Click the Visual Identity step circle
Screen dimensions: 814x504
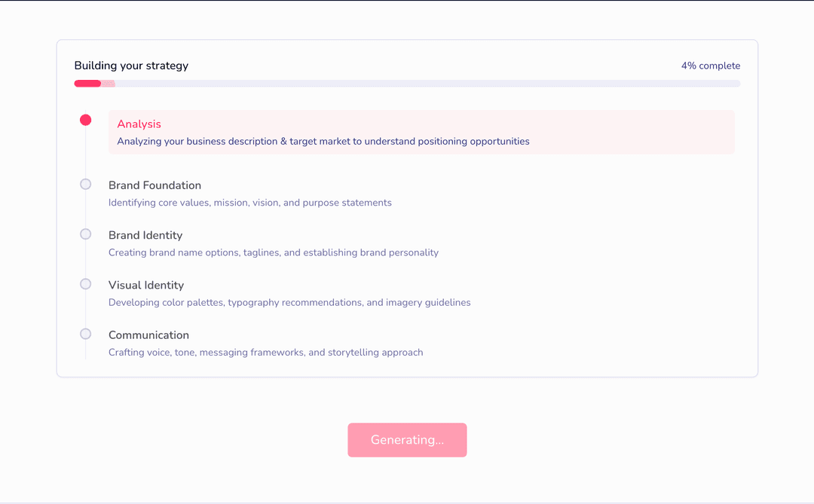[x=86, y=284]
